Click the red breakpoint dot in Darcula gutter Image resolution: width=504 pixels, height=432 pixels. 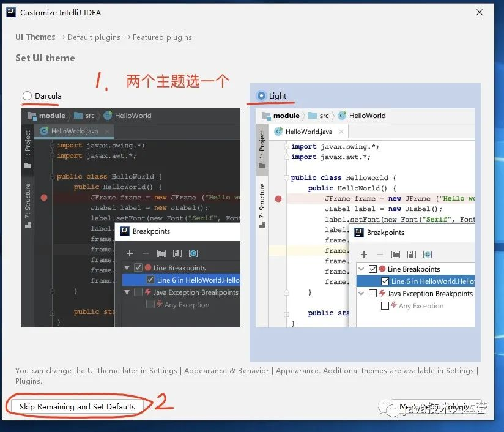44,198
